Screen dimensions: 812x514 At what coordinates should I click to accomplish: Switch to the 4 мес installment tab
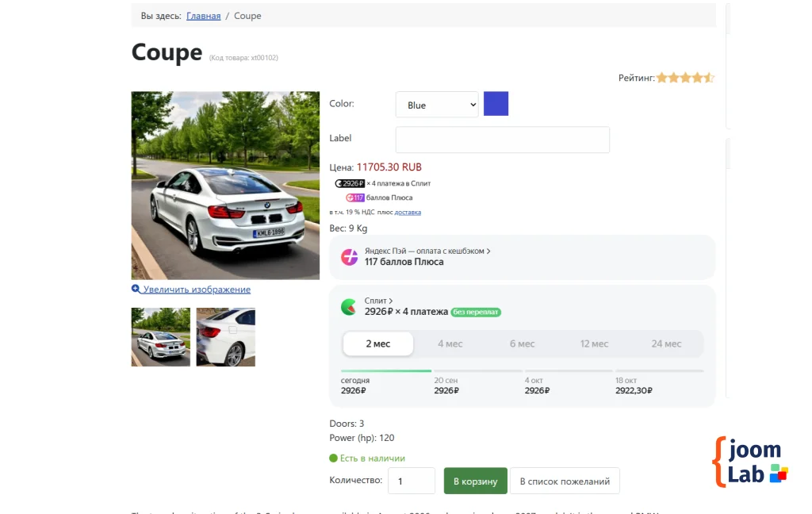pos(450,343)
